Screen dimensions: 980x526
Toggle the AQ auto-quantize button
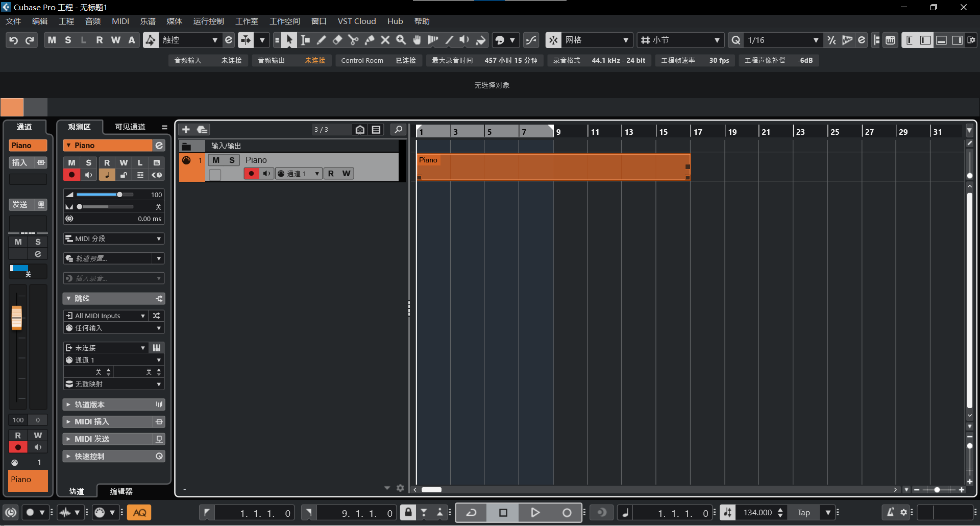click(x=139, y=513)
